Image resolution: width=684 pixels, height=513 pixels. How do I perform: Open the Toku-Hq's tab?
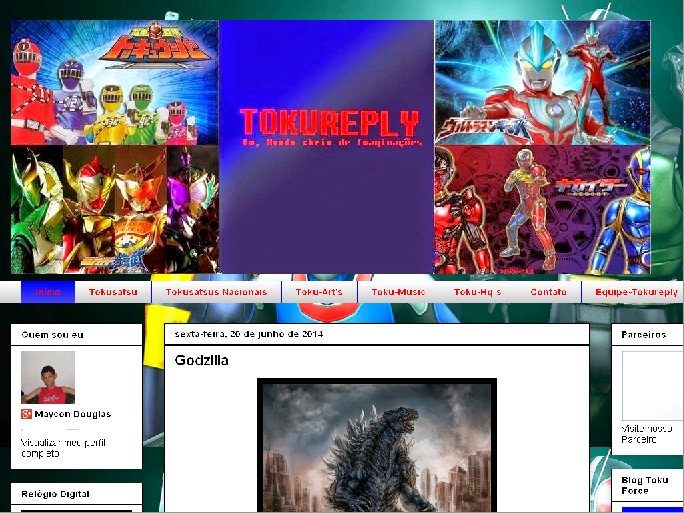pyautogui.click(x=477, y=292)
